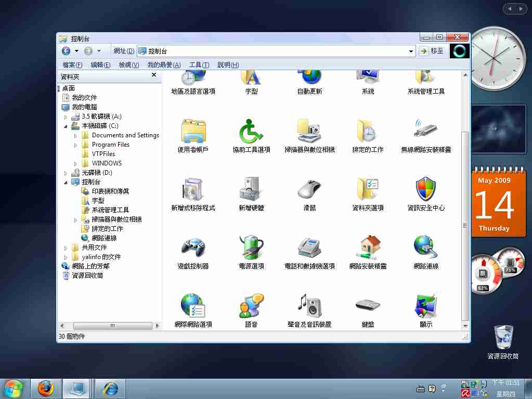Open 資訊安全中心 security center icon
The height and width of the screenshot is (399, 532).
pos(426,189)
